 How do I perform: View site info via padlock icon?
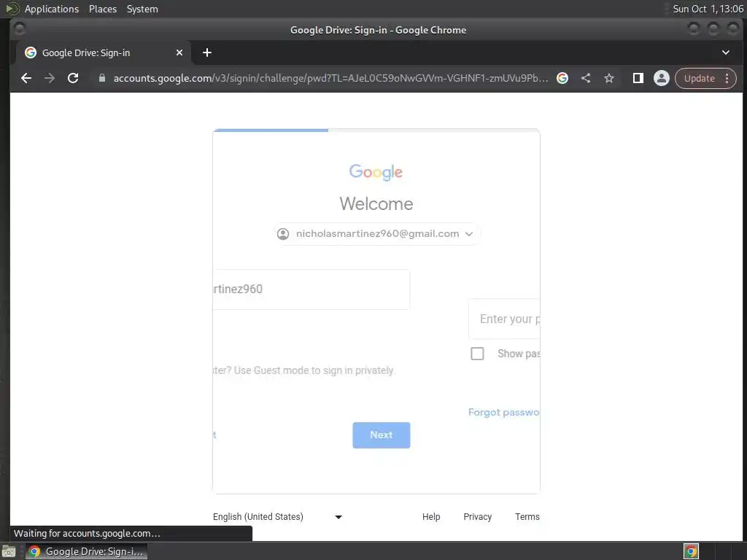point(101,78)
